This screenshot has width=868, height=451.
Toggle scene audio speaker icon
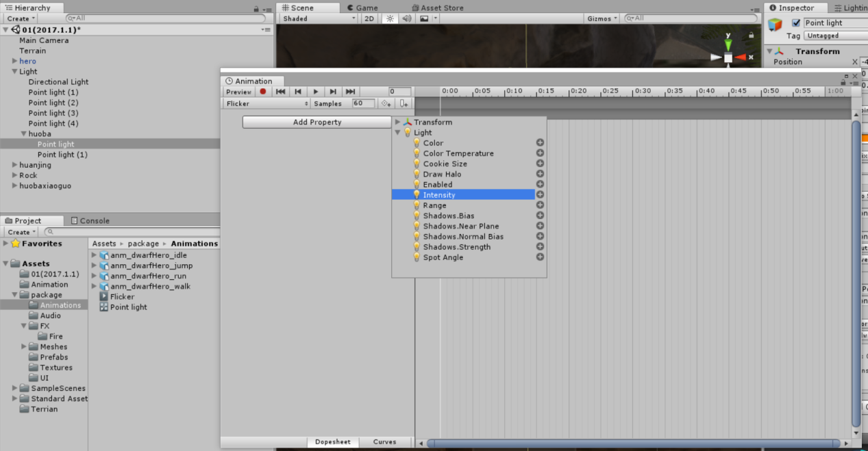click(407, 18)
